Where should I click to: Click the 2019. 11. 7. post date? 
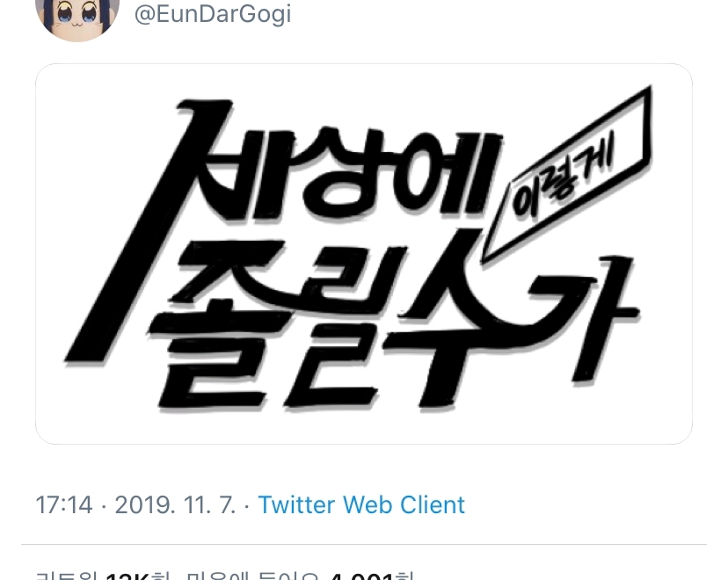click(x=176, y=504)
